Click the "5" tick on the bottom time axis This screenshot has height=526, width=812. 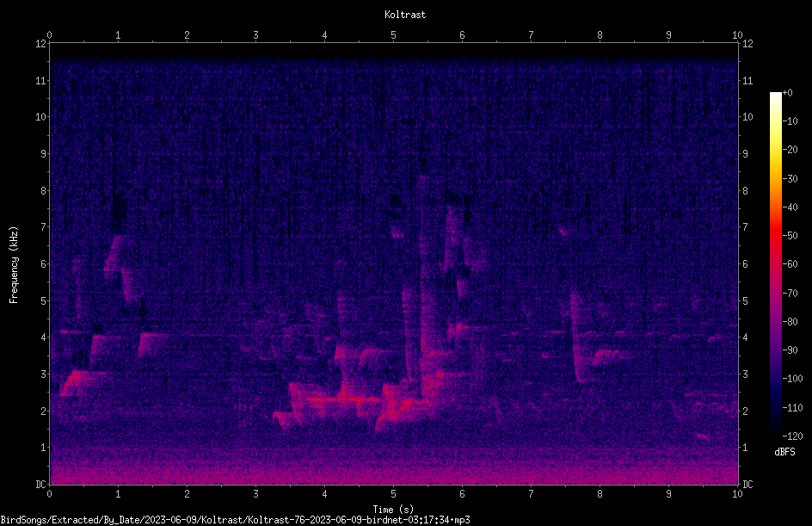click(x=394, y=494)
